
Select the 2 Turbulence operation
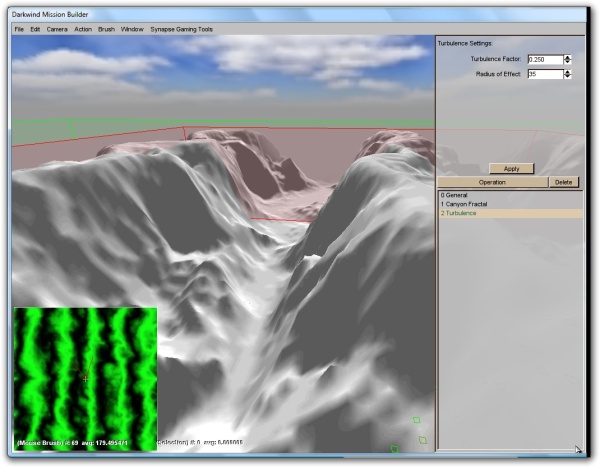pyautogui.click(x=462, y=214)
